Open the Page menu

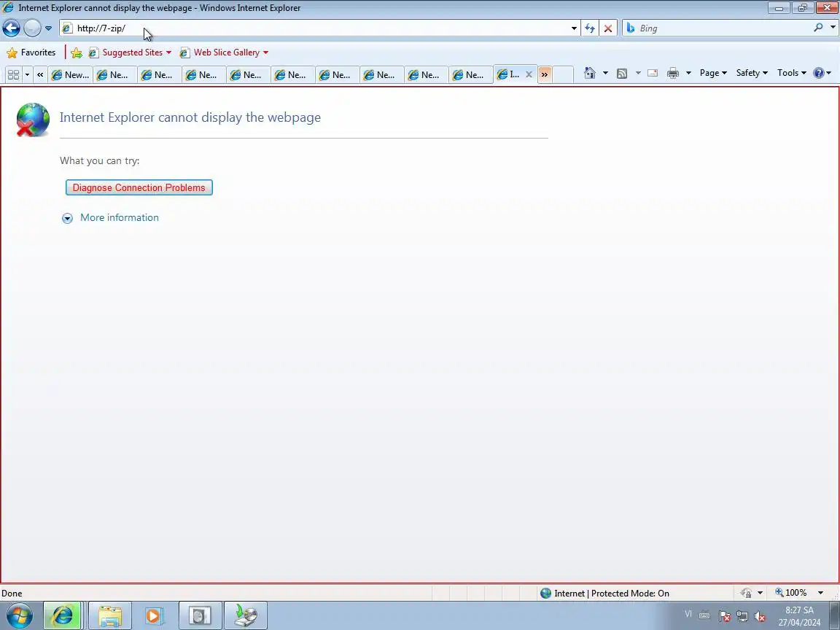(713, 73)
